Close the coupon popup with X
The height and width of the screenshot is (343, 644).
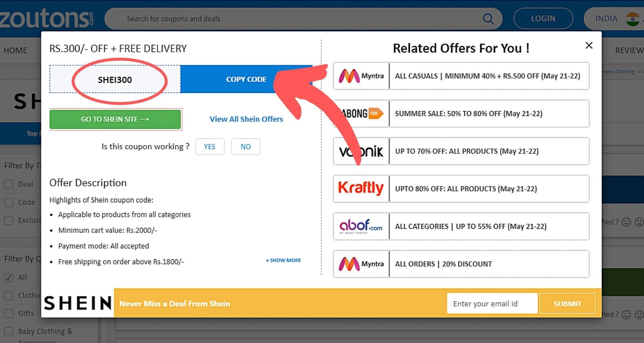(589, 45)
